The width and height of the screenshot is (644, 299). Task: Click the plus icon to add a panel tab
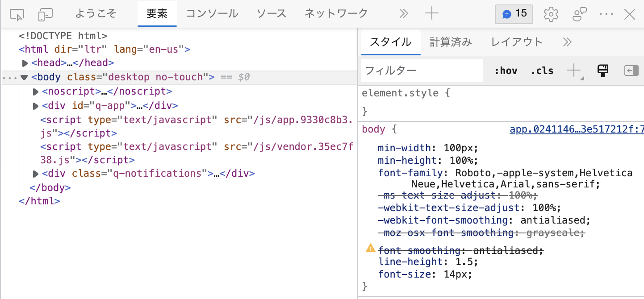tap(431, 13)
